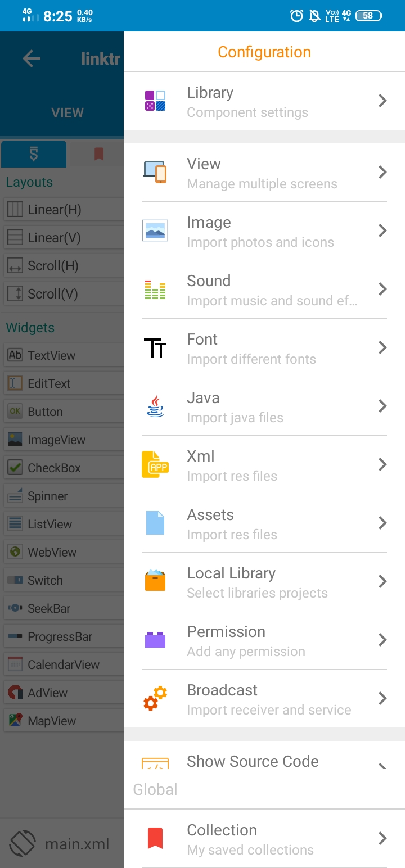Viewport: 405px width, 868px height.
Task: Tap the Broadcast gears icon
Action: [155, 698]
